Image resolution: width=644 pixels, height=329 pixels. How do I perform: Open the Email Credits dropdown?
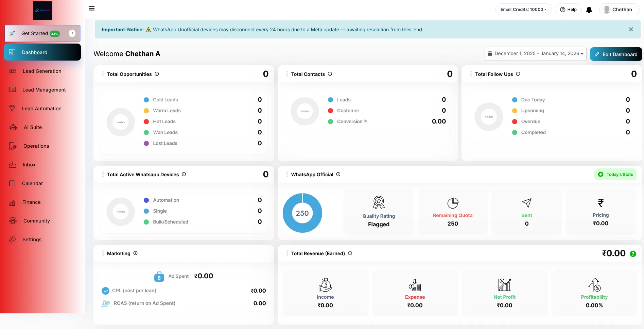pyautogui.click(x=523, y=10)
